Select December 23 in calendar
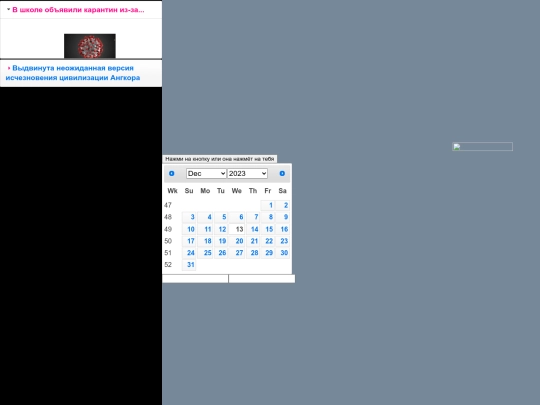Screen dimensions: 540x405 click(x=282, y=241)
